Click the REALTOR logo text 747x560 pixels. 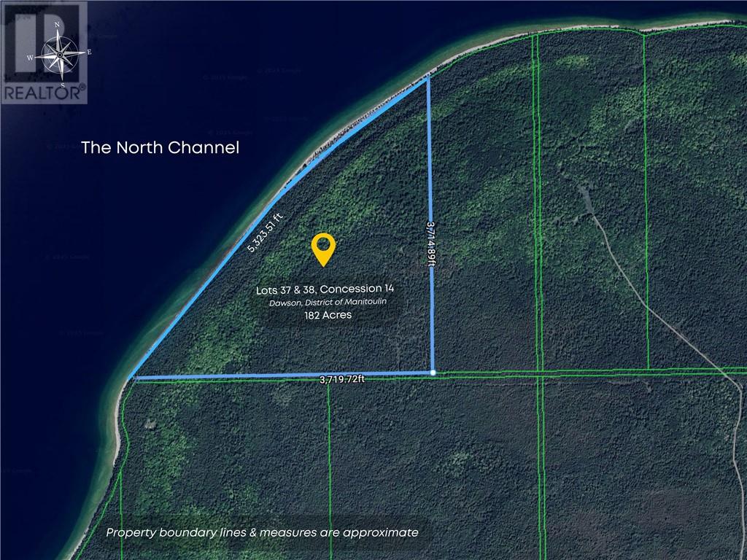(x=44, y=93)
